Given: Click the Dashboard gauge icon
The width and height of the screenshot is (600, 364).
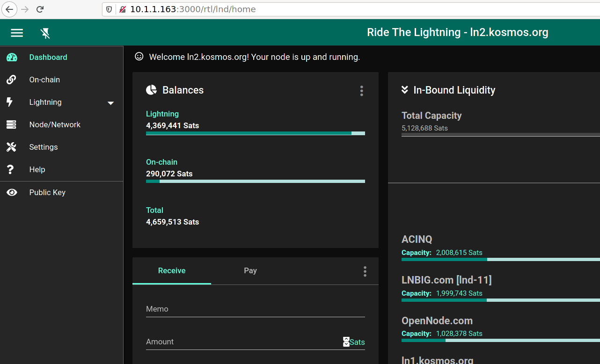Looking at the screenshot, I should [12, 57].
